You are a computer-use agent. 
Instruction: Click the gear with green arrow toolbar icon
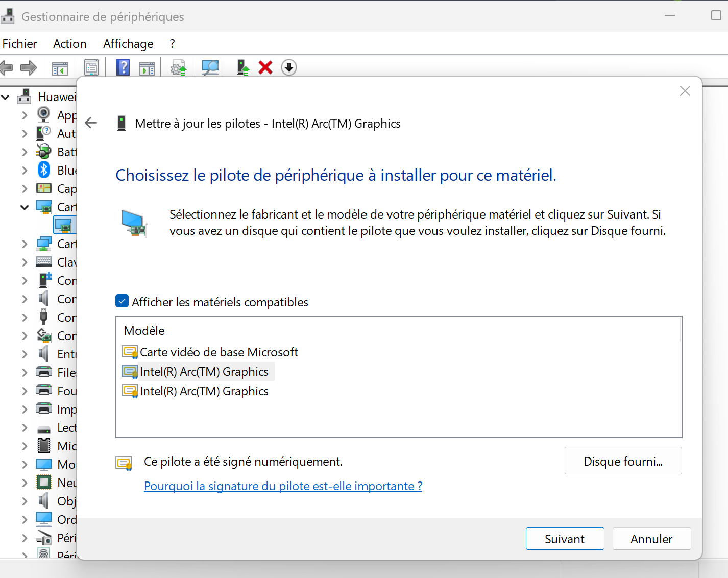pyautogui.click(x=178, y=68)
